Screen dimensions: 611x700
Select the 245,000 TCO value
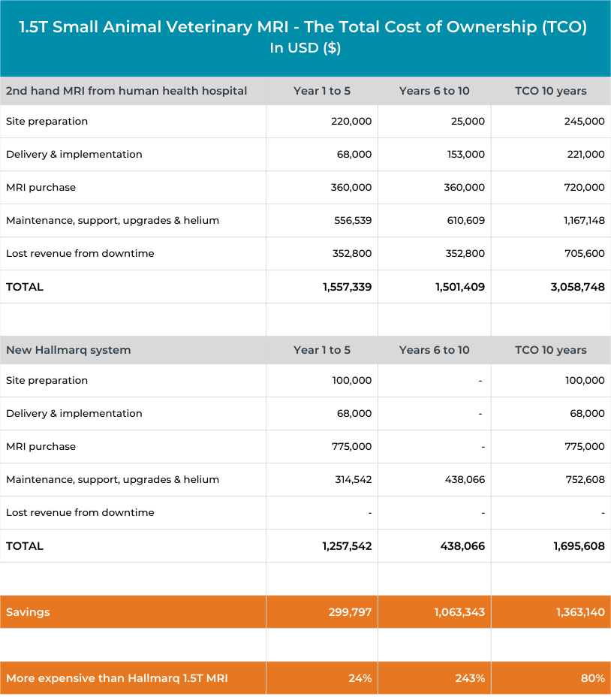[x=584, y=122]
